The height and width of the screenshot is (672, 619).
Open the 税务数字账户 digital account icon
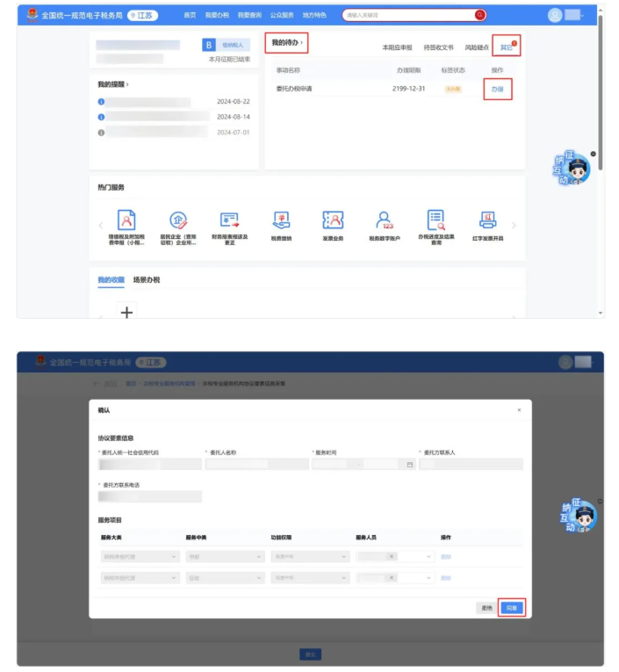pyautogui.click(x=385, y=220)
